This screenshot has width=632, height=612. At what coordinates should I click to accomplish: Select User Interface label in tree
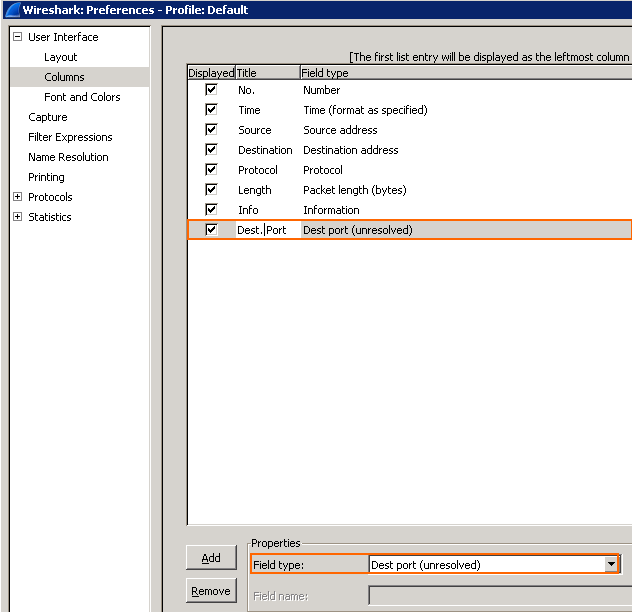[x=63, y=37]
